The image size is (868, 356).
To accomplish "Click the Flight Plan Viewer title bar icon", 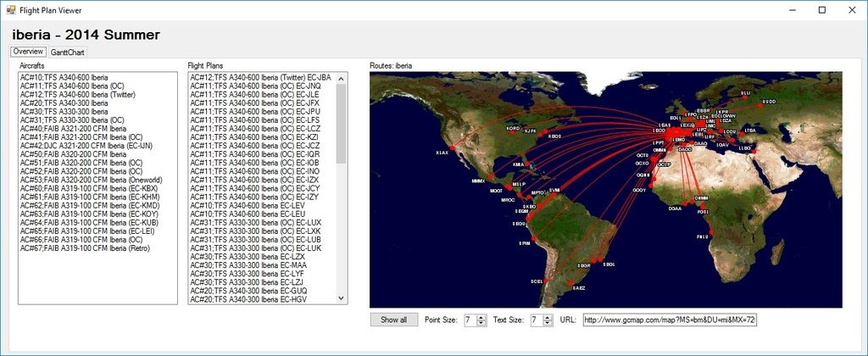I will tap(10, 10).
